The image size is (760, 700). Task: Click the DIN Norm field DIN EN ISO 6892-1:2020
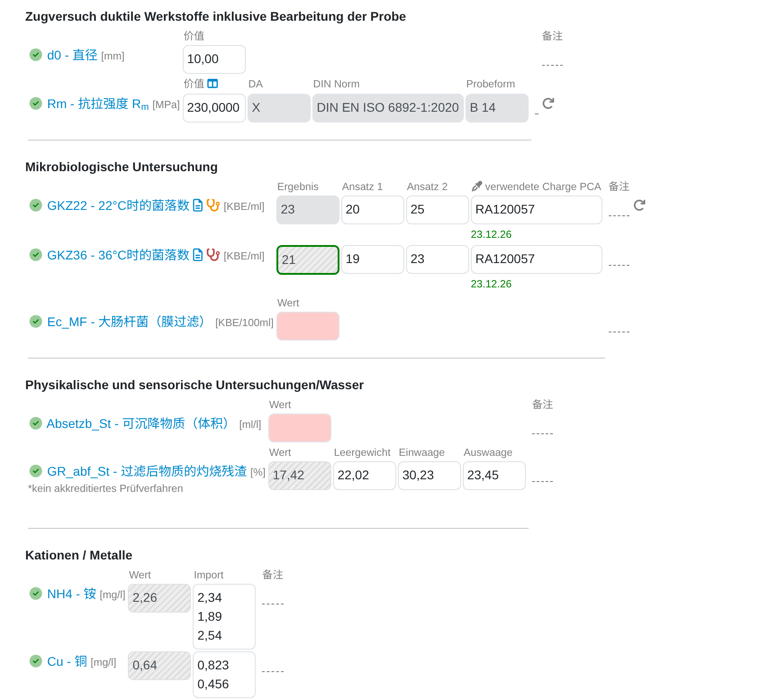pos(388,108)
